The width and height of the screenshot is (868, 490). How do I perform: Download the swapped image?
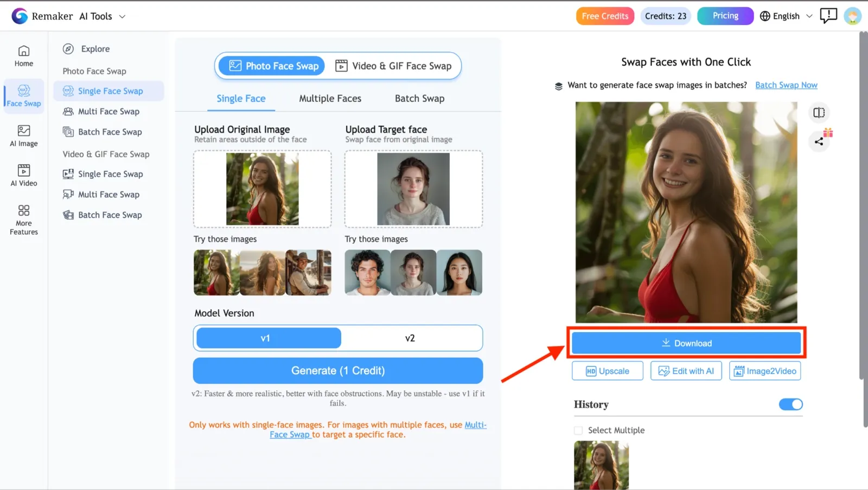(x=686, y=343)
